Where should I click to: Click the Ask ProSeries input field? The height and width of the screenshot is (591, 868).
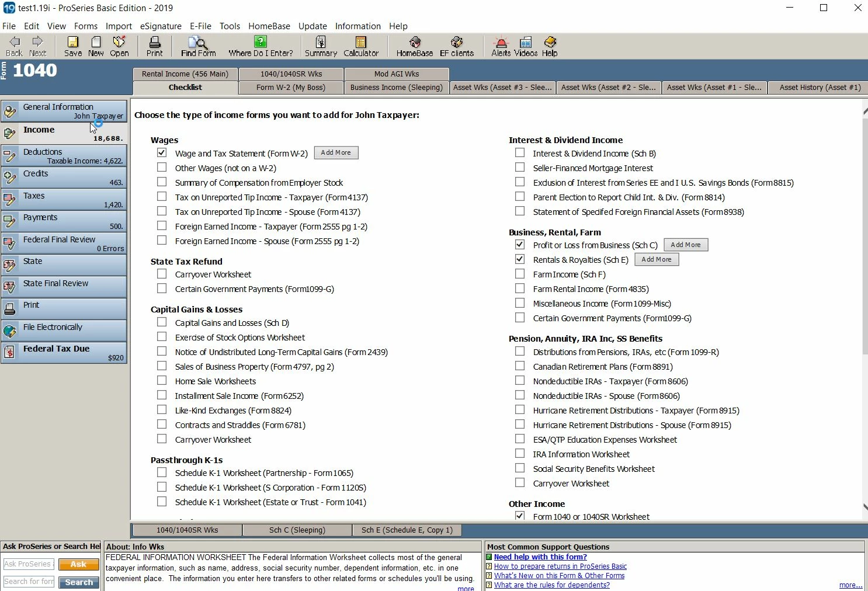[29, 564]
